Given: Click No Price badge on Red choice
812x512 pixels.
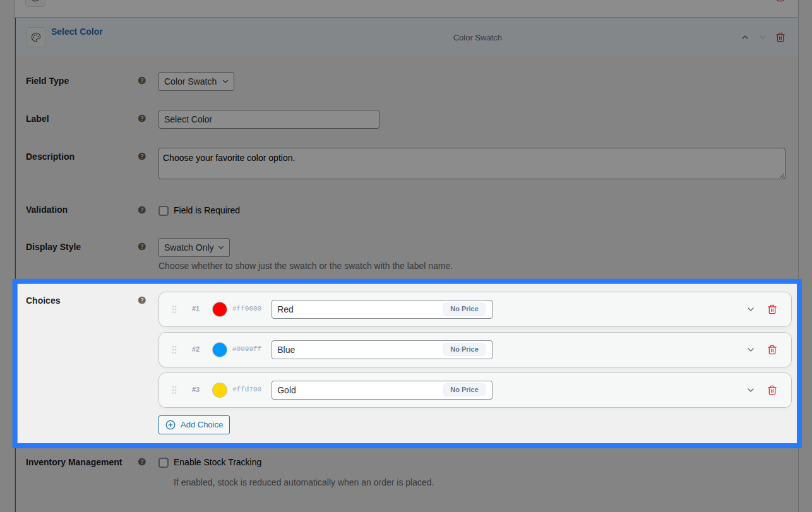Looking at the screenshot, I should tap(464, 309).
